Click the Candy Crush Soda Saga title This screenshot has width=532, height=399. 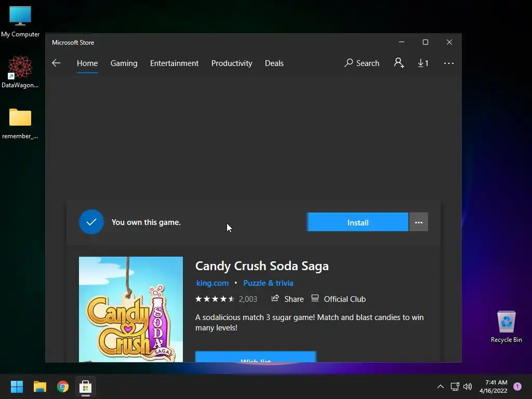(x=262, y=266)
